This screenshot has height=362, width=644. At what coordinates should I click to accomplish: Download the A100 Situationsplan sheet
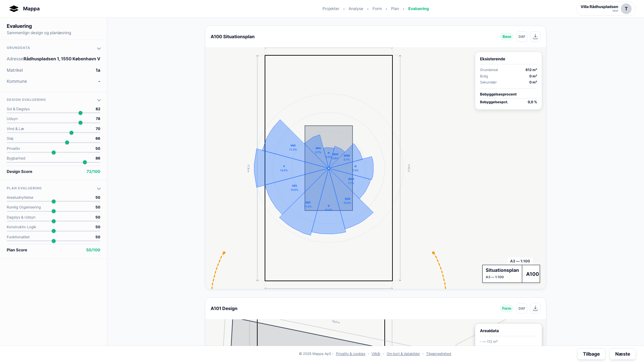point(535,37)
